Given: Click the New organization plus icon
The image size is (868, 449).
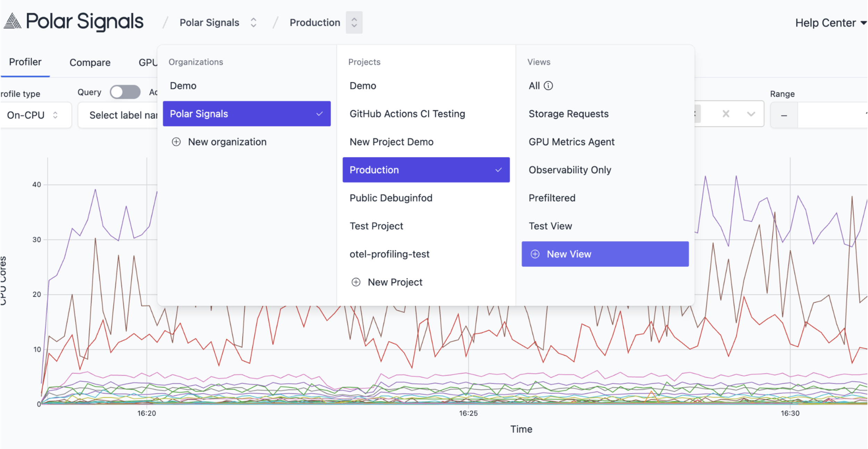Looking at the screenshot, I should coord(176,142).
